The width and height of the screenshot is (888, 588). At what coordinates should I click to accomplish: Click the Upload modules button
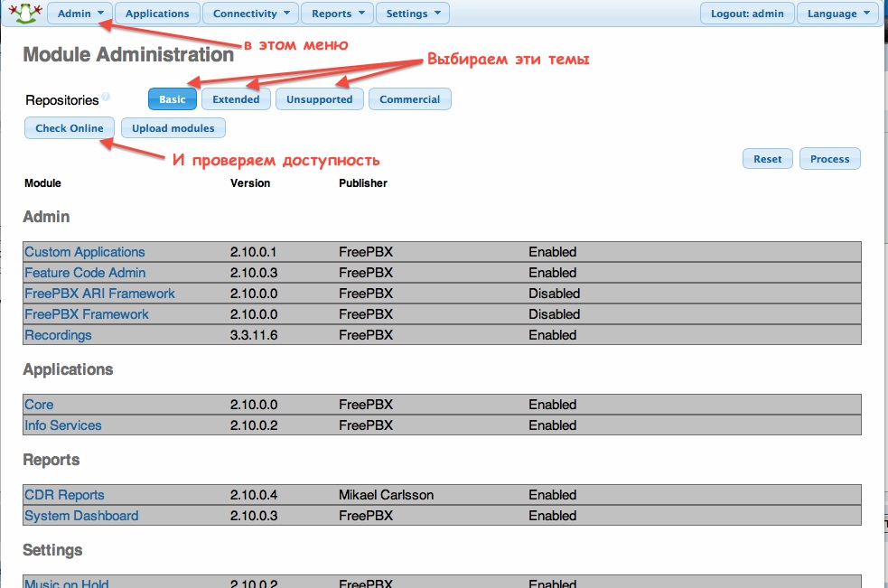173,128
